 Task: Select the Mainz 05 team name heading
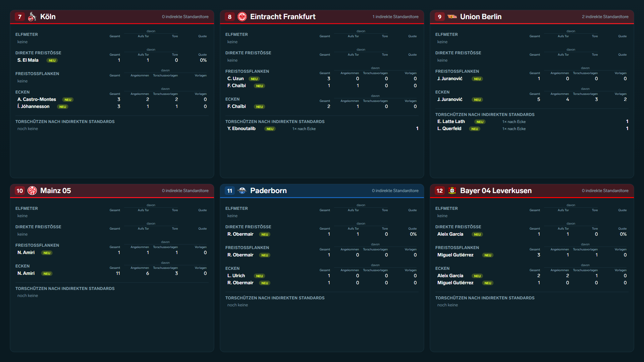coord(56,191)
